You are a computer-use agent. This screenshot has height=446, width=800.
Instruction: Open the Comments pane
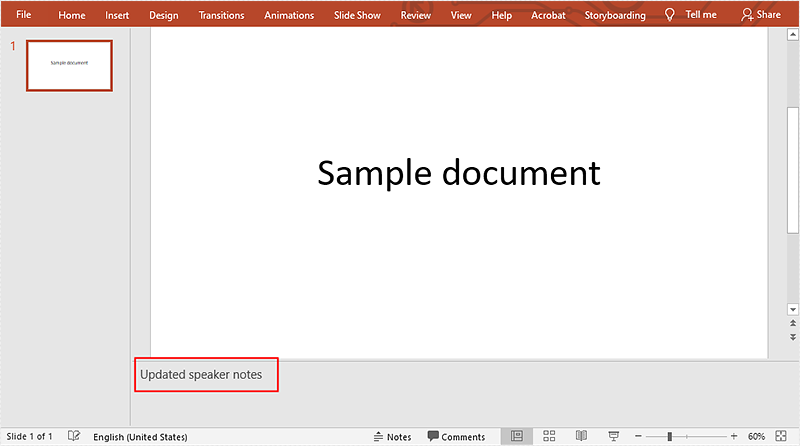point(456,437)
